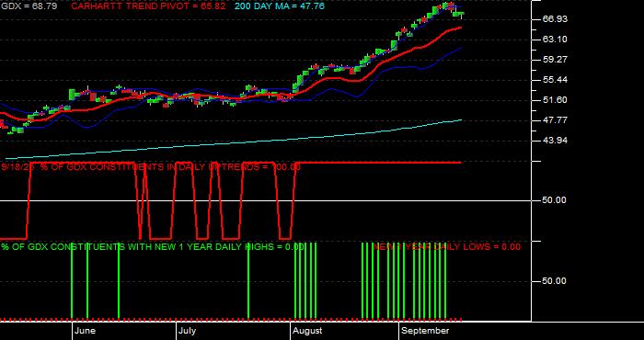Click the New 1 Year Daily Lows = 0.00 label
This screenshot has width=644, height=340.
(x=446, y=246)
